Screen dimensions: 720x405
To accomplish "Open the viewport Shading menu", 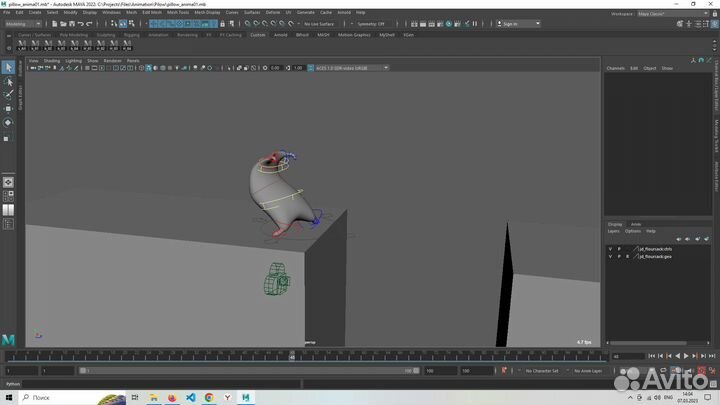I will pyautogui.click(x=52, y=61).
